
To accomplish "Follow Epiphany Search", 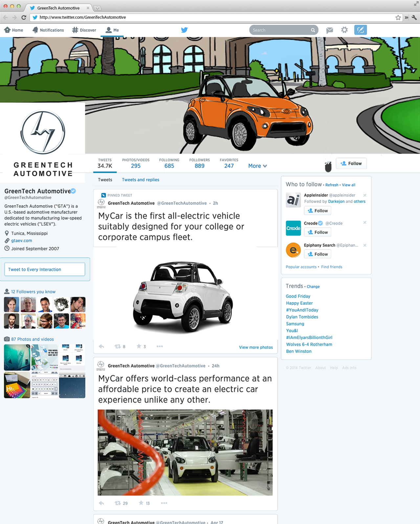I will (318, 254).
